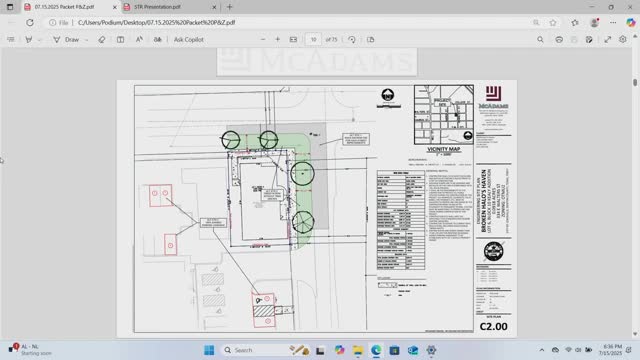Screen dimensions: 640x360
Task: Open Copilot sidebar
Action: (x=631, y=22)
